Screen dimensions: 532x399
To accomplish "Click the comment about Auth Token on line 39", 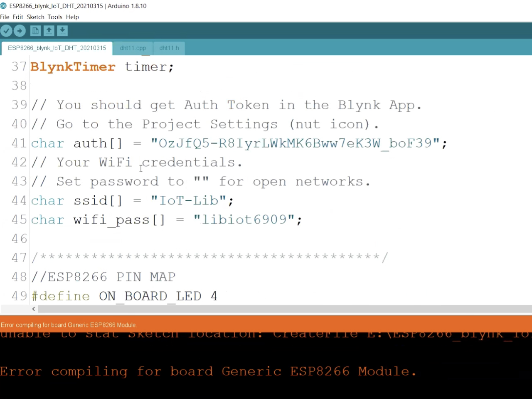I will (x=227, y=105).
